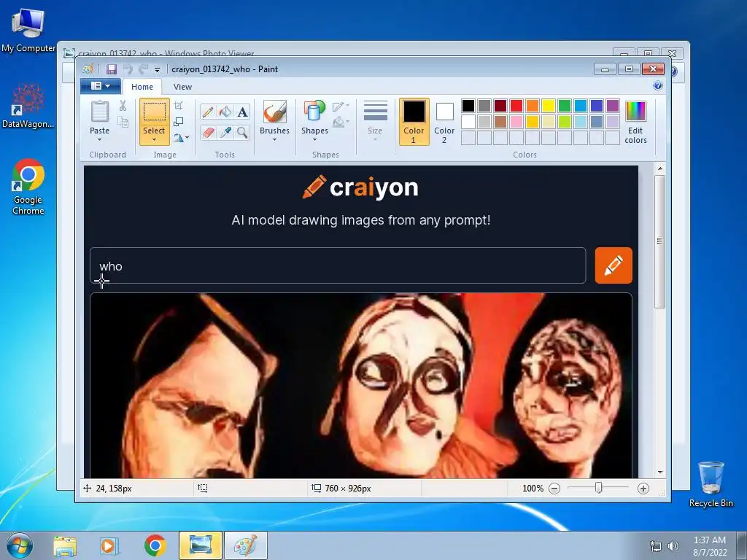
Task: Click the scrollbar down arrow
Action: click(x=659, y=472)
